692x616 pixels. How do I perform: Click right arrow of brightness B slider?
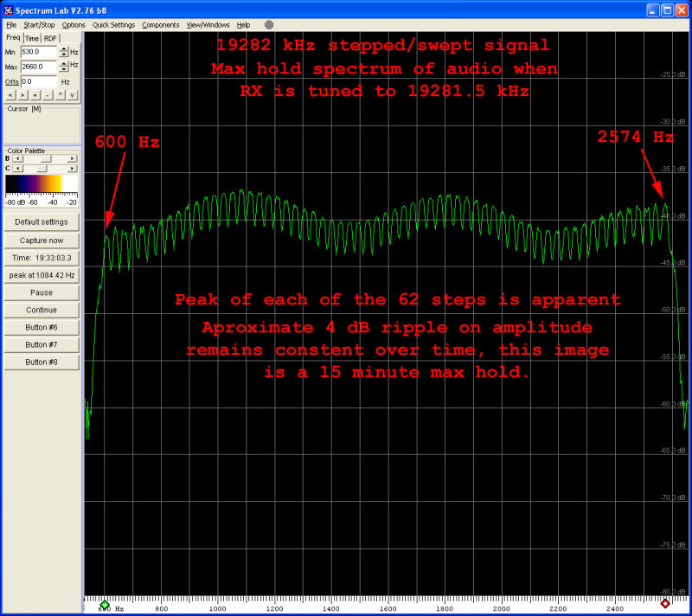point(72,158)
